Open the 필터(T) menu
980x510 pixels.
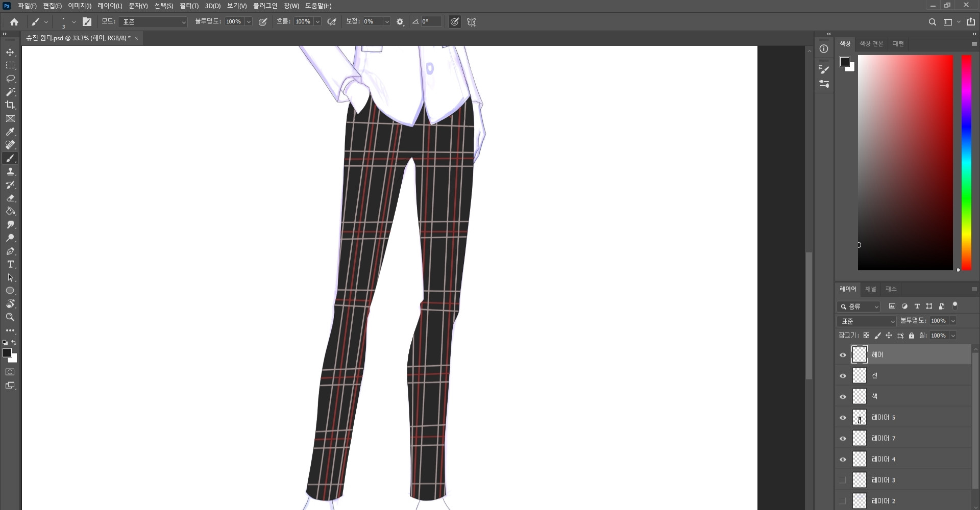point(189,6)
